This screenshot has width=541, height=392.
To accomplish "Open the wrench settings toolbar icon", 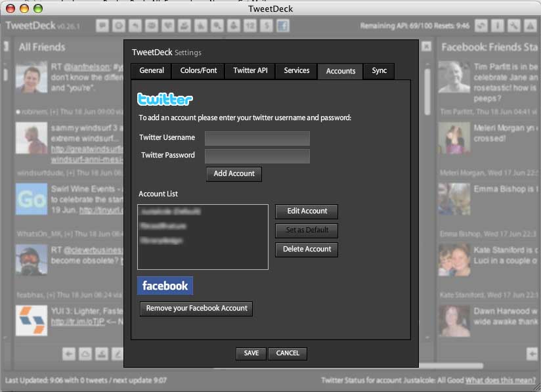I will [513, 26].
